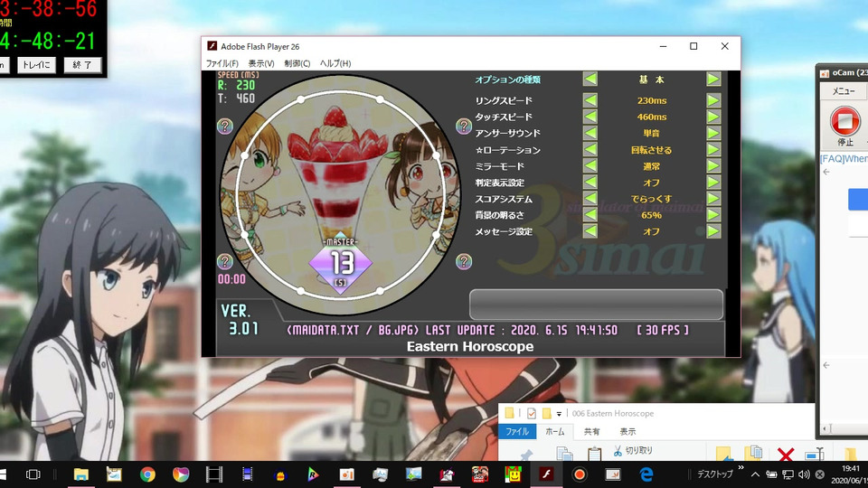
Task: Switch ミラーモード using right arrow
Action: pos(713,166)
